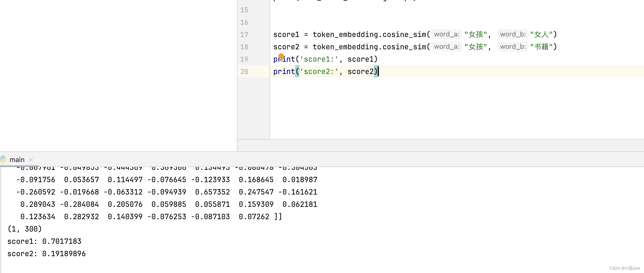Close the main run tab

coord(31,160)
